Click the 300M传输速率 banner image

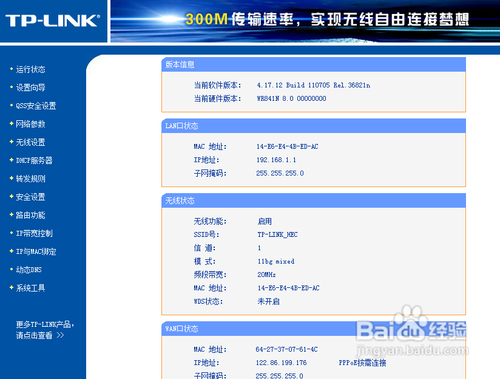tap(305, 21)
